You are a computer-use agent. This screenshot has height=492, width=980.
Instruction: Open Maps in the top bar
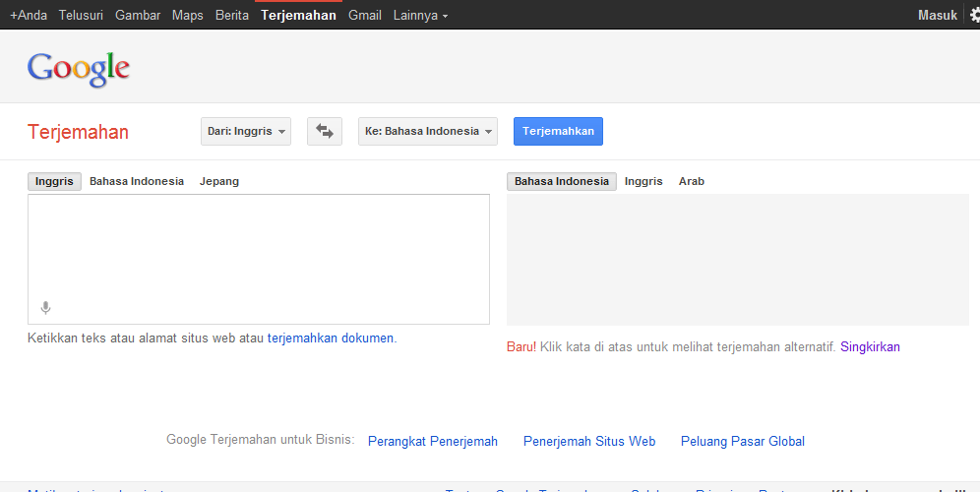(188, 15)
